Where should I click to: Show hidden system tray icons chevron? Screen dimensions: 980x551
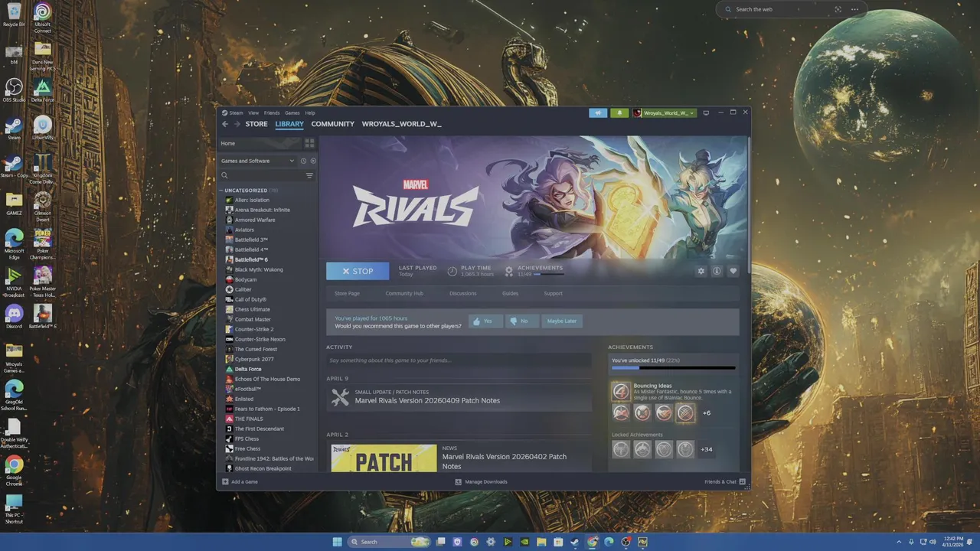coord(900,542)
